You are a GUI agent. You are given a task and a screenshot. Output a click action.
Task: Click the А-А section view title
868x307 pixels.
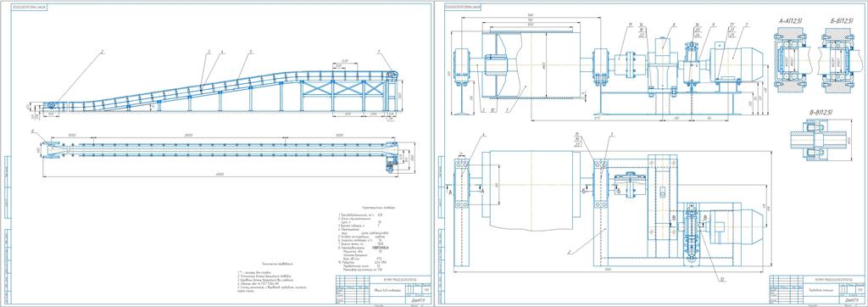click(791, 20)
